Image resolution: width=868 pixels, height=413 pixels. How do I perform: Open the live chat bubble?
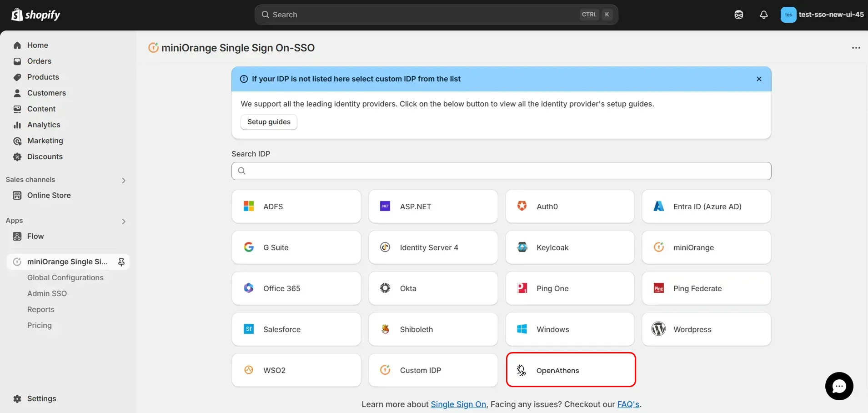click(839, 386)
